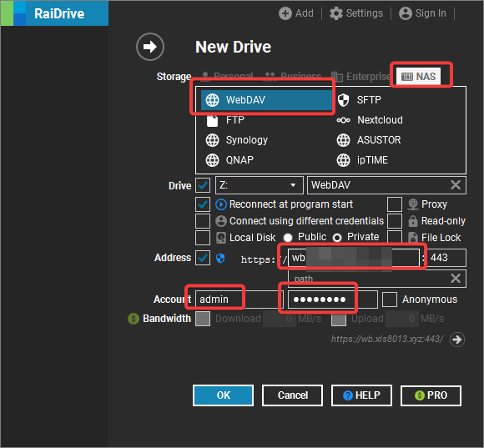Click the Cancel button
Viewport: 484px width, 448px height.
tap(293, 395)
